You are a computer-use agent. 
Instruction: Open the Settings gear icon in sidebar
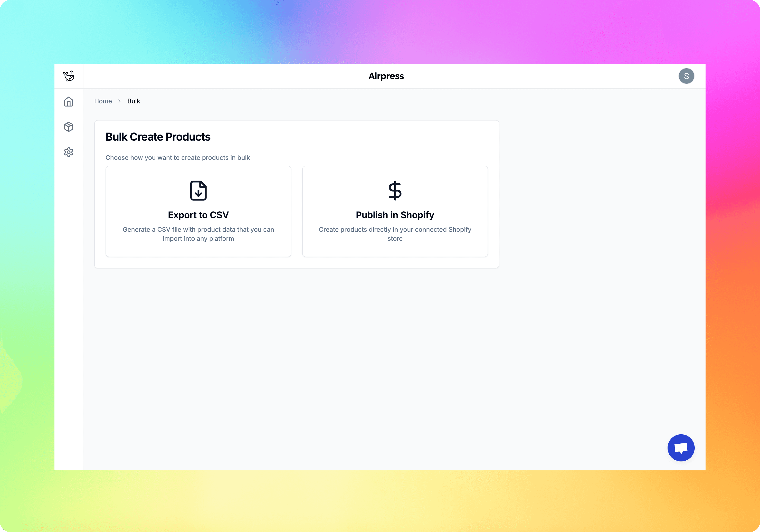[x=69, y=152]
